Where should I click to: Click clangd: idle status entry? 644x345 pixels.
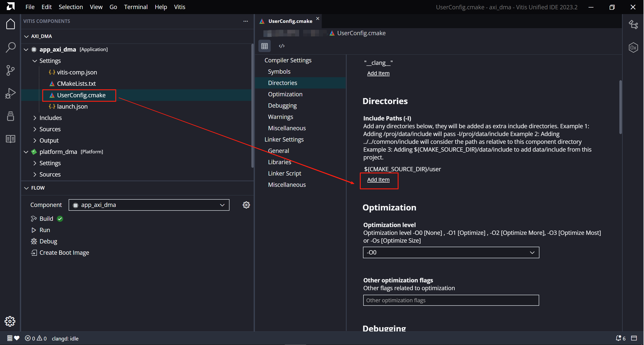(65, 338)
